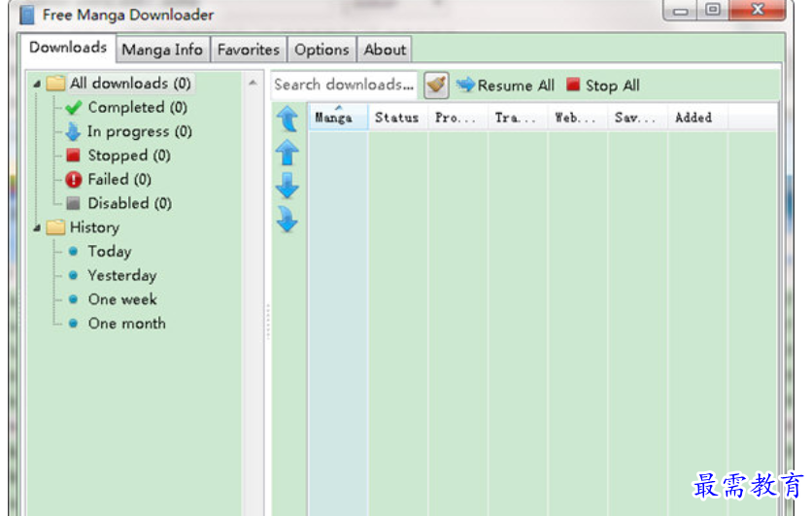Open the Favorites tab
812x516 pixels.
coord(249,50)
